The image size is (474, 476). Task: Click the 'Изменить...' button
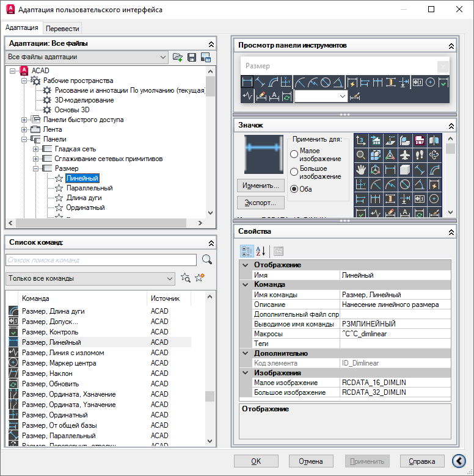coord(261,186)
